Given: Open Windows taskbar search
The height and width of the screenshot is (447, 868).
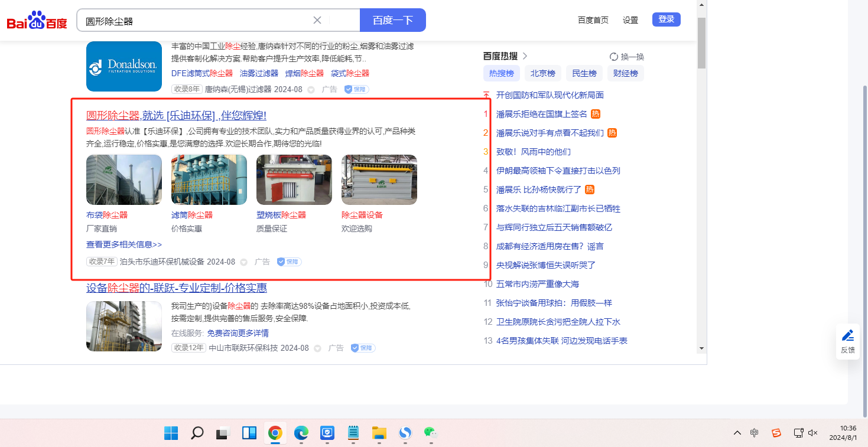Looking at the screenshot, I should point(197,433).
